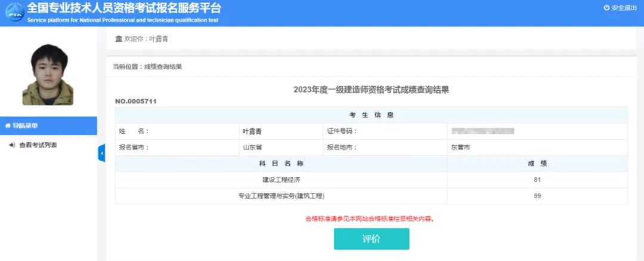Click the arrow icon beside 查看考试列表

coord(12,145)
